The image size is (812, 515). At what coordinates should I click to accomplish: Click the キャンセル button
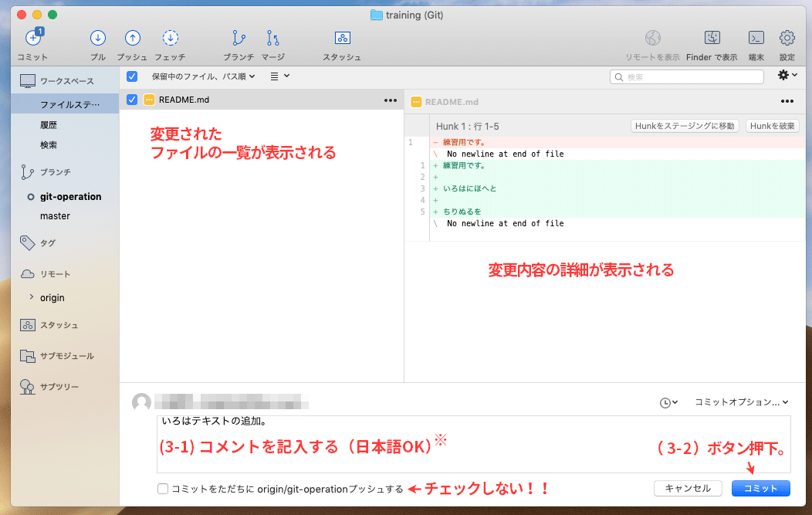688,488
